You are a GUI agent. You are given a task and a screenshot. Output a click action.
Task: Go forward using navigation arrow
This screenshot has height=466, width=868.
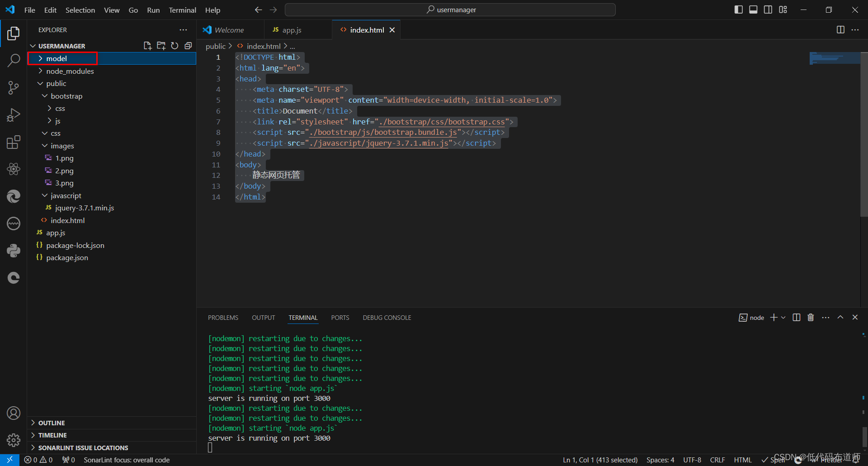pyautogui.click(x=273, y=10)
